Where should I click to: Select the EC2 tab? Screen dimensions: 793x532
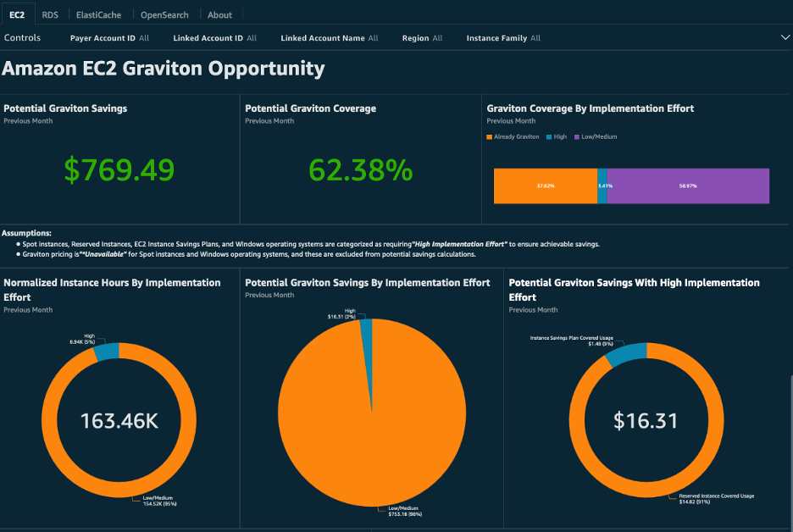point(17,14)
